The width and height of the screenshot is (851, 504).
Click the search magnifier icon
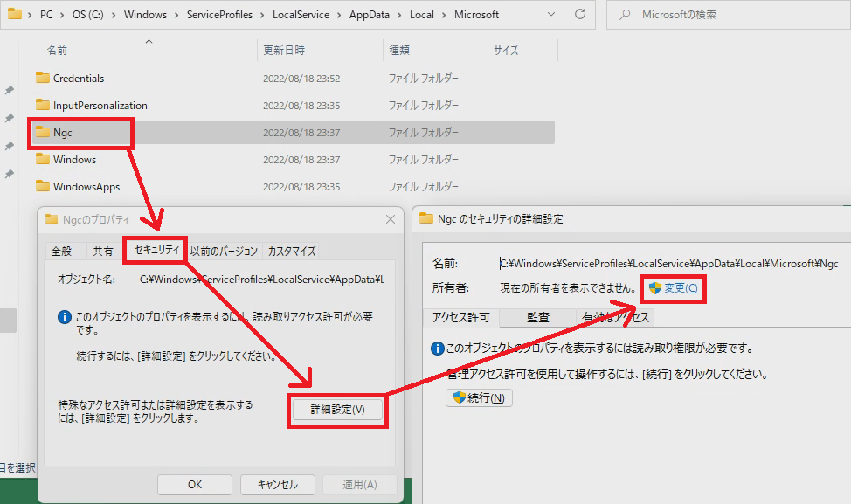pyautogui.click(x=625, y=14)
